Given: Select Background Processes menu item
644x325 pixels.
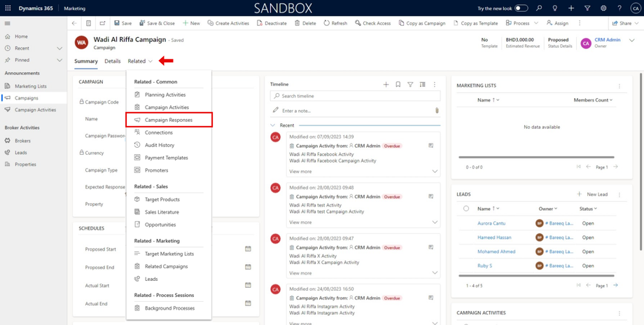Looking at the screenshot, I should point(169,308).
